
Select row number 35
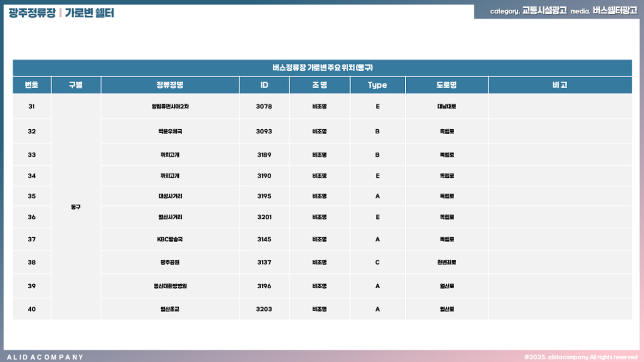(32, 196)
